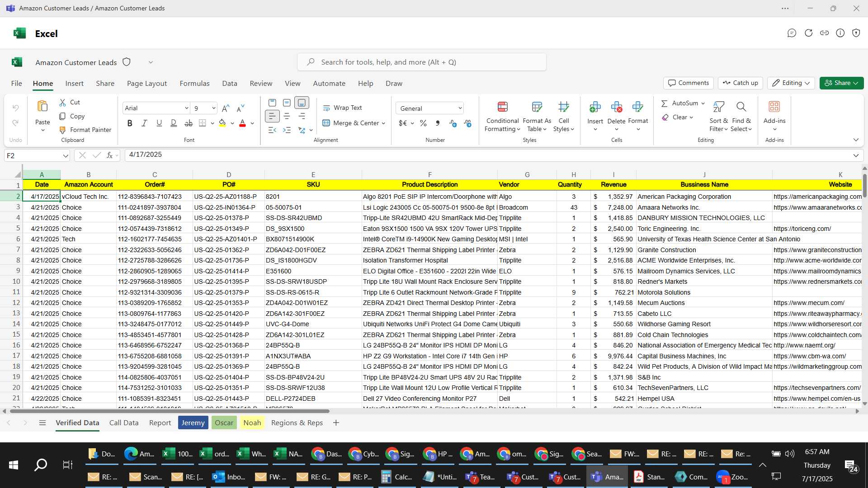Apply percent style format
The width and height of the screenshot is (868, 488).
coord(423,123)
